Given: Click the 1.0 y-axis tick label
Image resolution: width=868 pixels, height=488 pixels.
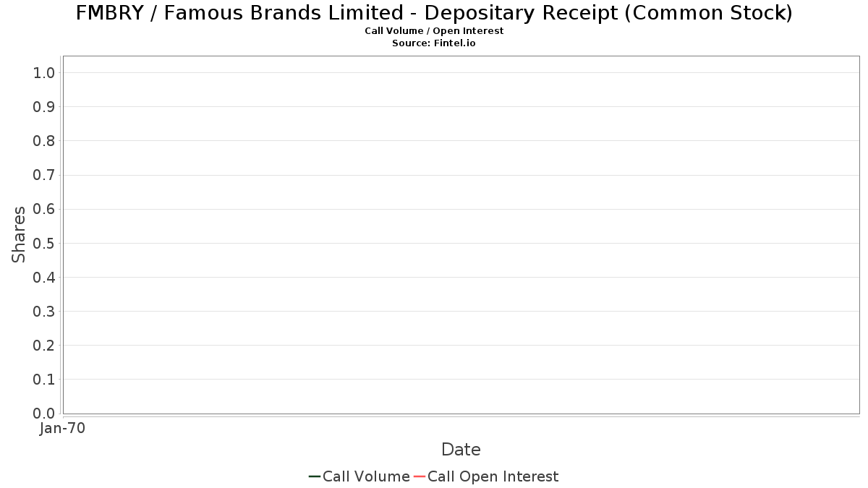Looking at the screenshot, I should coord(44,72).
